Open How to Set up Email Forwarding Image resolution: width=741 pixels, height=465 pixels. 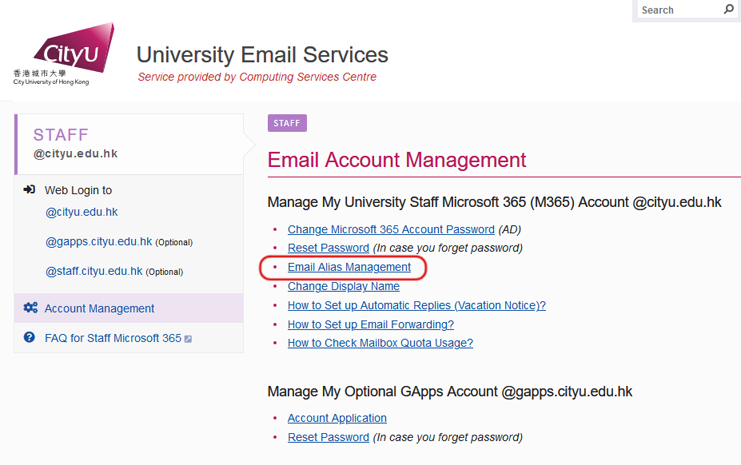[370, 324]
